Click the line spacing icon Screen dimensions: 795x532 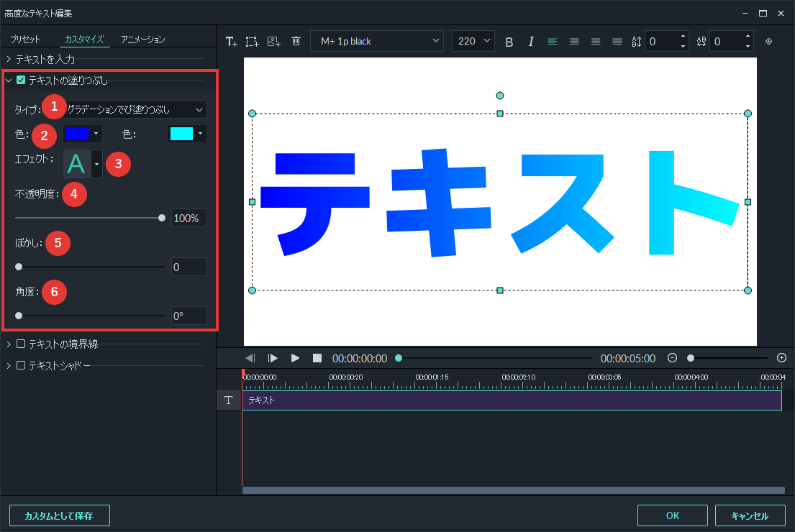click(637, 42)
